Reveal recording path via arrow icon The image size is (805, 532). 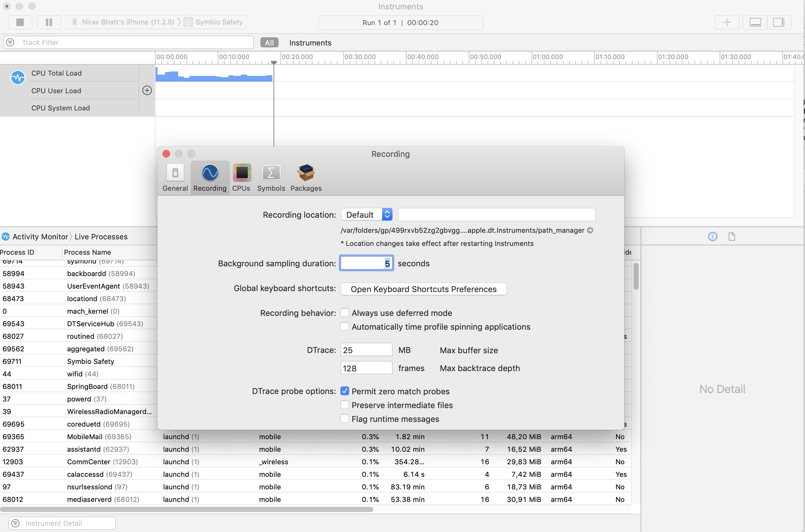(590, 230)
